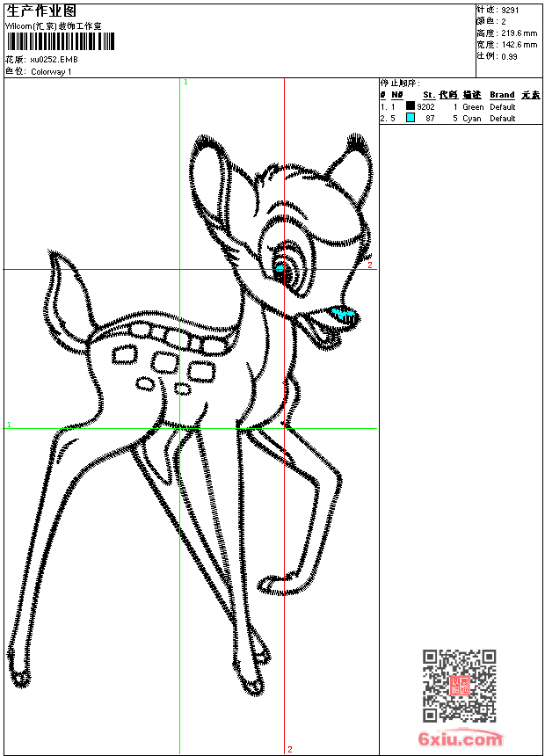Click the barcode under the studio name

click(61, 41)
